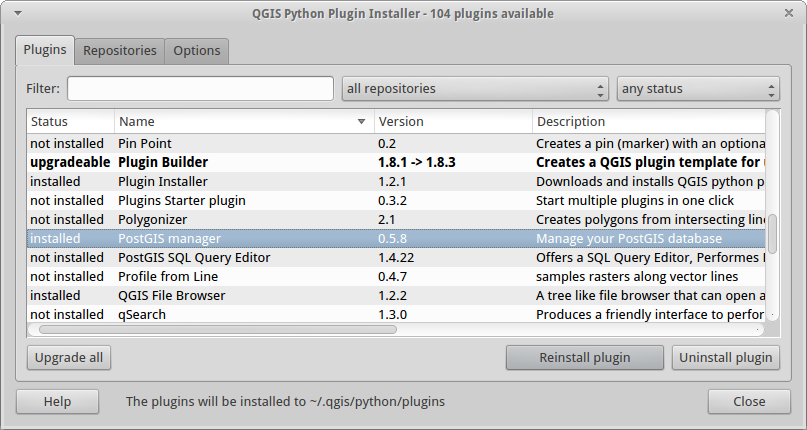
Task: Sort by the Status column header
Action: (x=71, y=122)
